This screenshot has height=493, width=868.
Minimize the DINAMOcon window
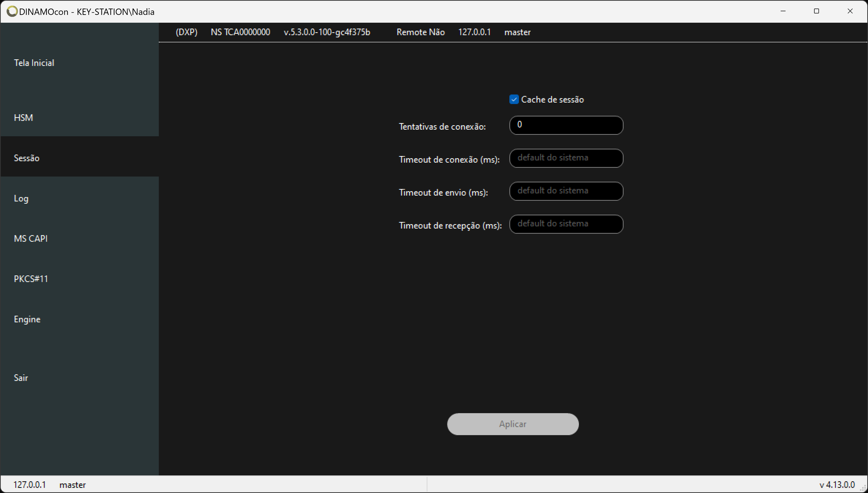tap(783, 11)
